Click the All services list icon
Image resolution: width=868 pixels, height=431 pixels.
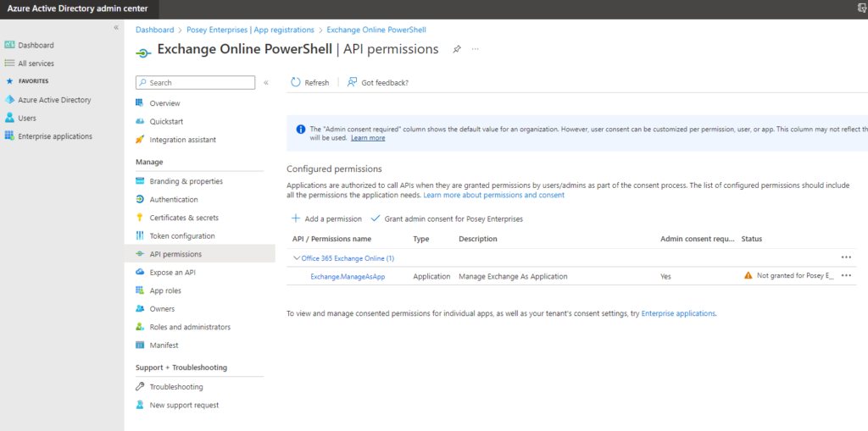pyautogui.click(x=9, y=63)
